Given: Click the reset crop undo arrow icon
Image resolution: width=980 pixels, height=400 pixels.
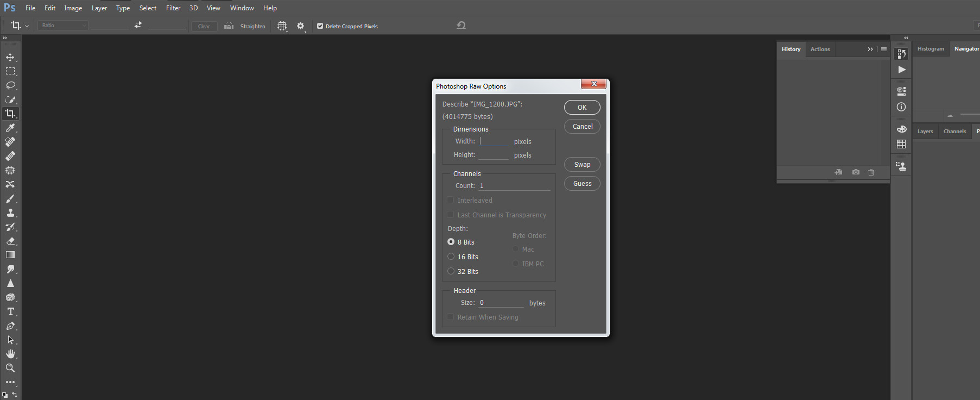Looking at the screenshot, I should click(x=461, y=25).
